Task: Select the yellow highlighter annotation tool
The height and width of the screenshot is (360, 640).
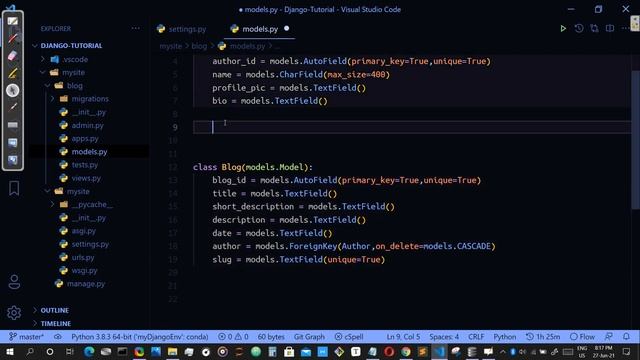Action: point(12,73)
